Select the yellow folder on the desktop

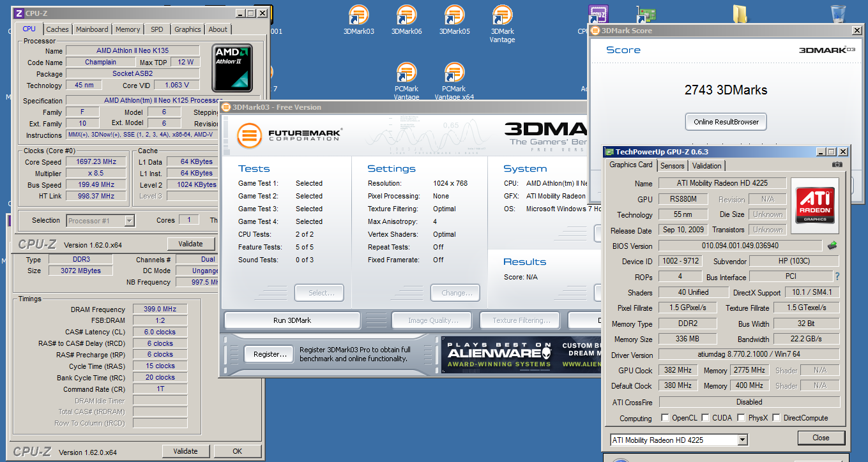(740, 15)
